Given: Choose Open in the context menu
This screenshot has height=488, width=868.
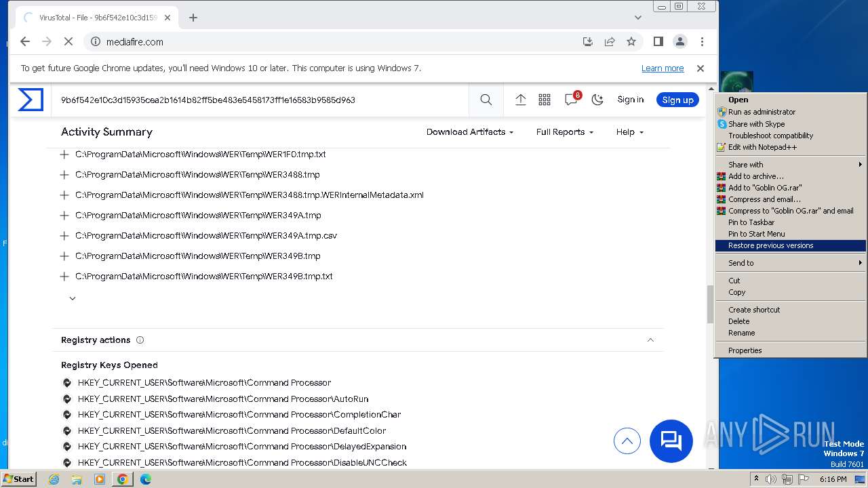Looking at the screenshot, I should tap(791, 100).
